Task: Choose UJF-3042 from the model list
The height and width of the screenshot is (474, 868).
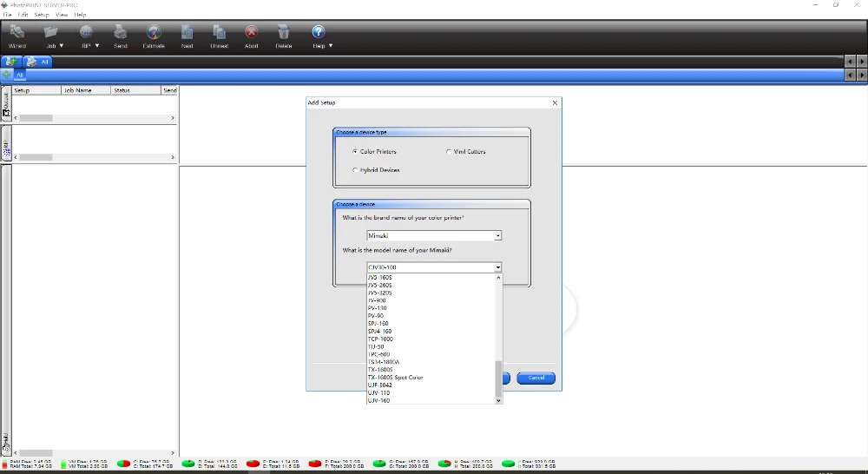Action: (431, 385)
